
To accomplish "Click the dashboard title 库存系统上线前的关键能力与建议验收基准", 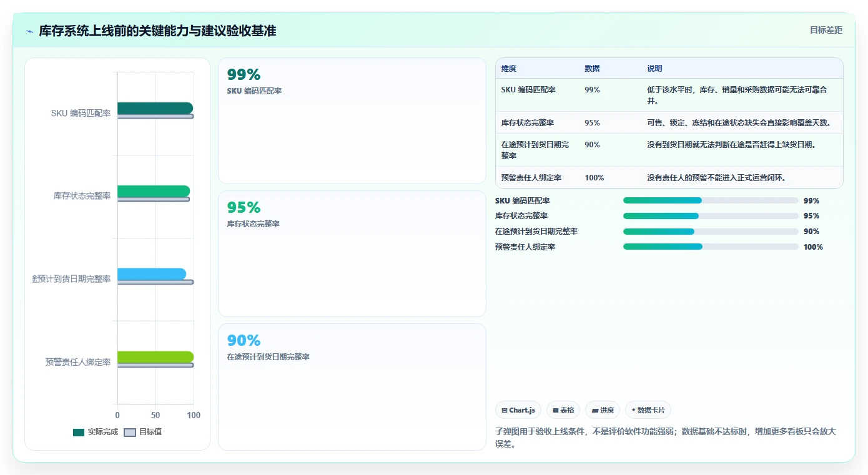I will (x=157, y=31).
